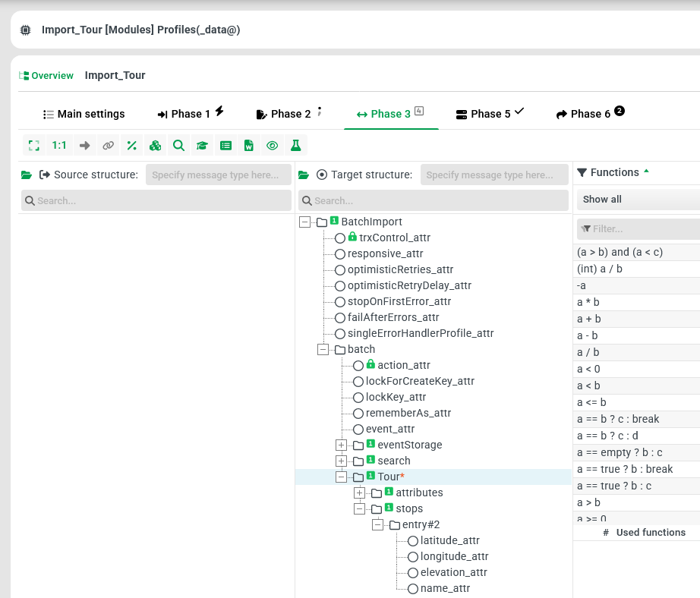Open the 'Show all' functions dropdown
This screenshot has height=598, width=700.
click(638, 200)
